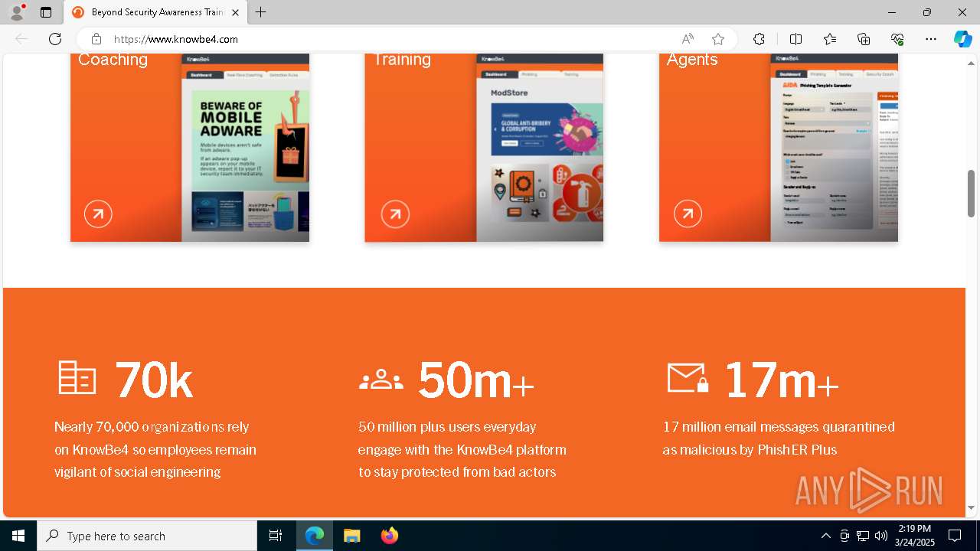This screenshot has width=980, height=551.
Task: Open the clock showing 2:19 PM
Action: tap(915, 535)
